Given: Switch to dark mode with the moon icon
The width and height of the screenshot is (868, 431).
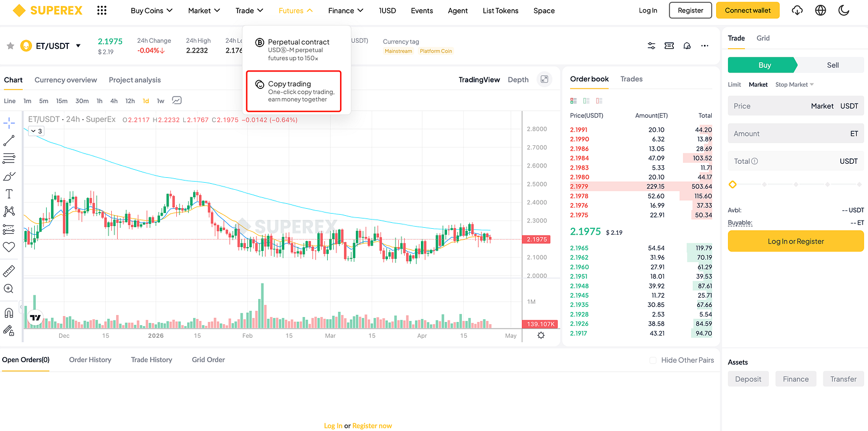Looking at the screenshot, I should click(844, 10).
